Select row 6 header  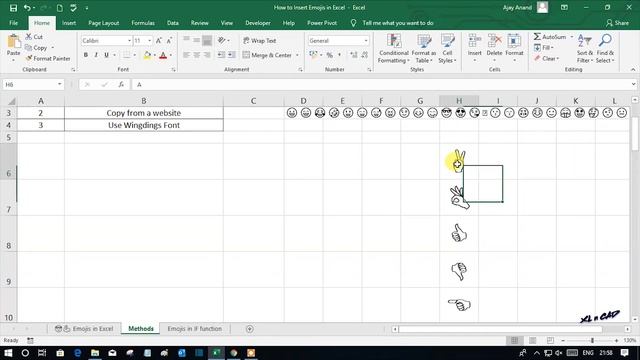[9, 162]
